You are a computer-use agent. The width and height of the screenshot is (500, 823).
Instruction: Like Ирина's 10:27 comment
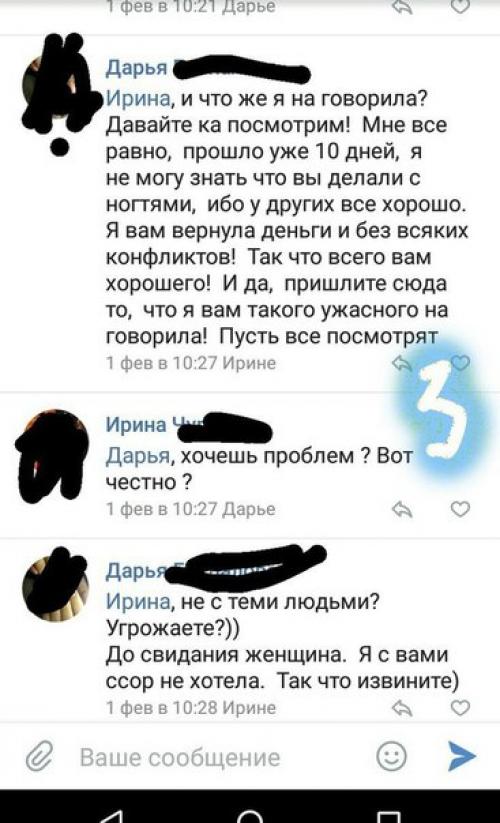pyautogui.click(x=461, y=509)
